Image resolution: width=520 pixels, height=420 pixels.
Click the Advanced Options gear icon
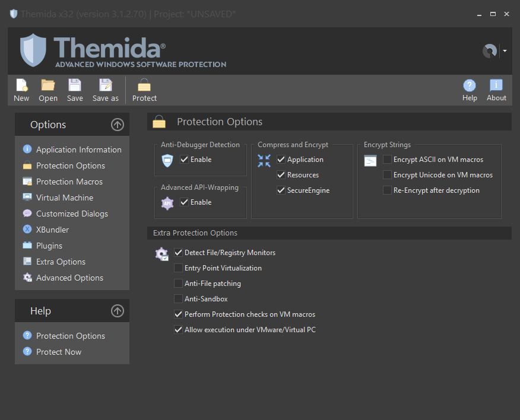click(x=27, y=277)
